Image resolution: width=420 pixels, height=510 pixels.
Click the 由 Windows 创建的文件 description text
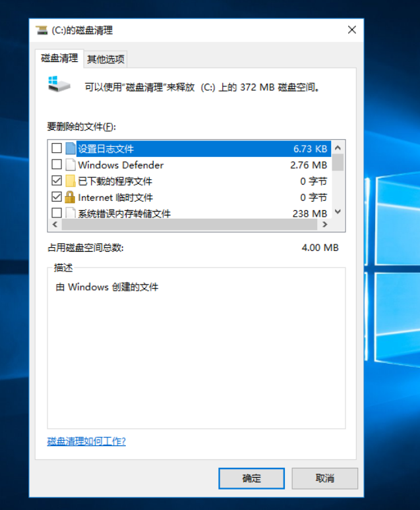(x=107, y=287)
